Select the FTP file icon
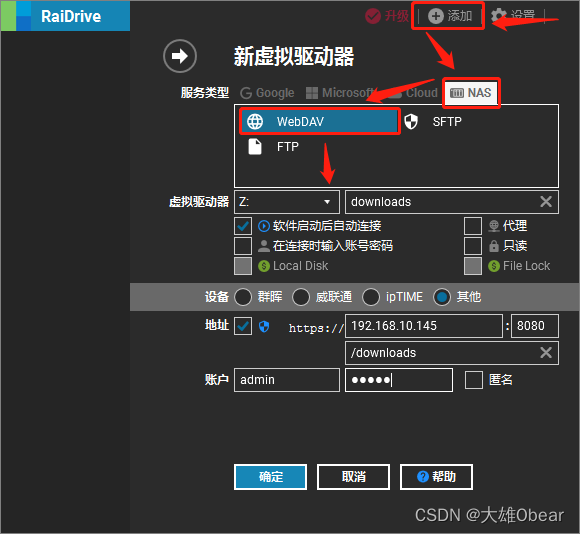This screenshot has width=580, height=534. pyautogui.click(x=255, y=146)
